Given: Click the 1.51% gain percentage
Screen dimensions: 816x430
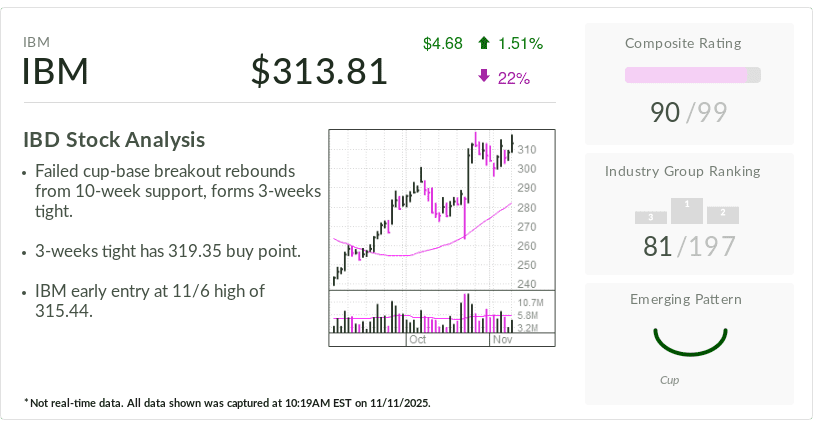Looking at the screenshot, I should pos(519,44).
